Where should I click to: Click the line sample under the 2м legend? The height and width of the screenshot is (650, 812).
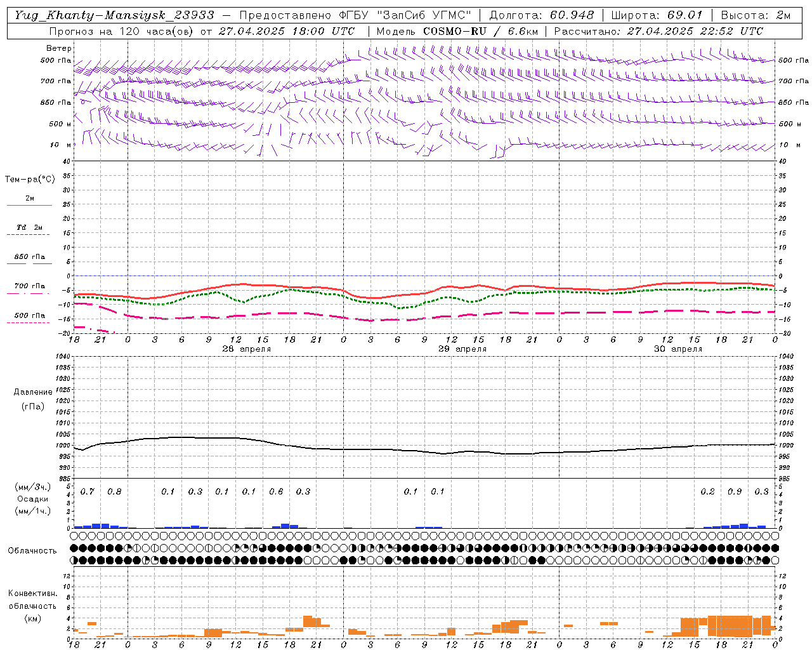click(x=29, y=206)
